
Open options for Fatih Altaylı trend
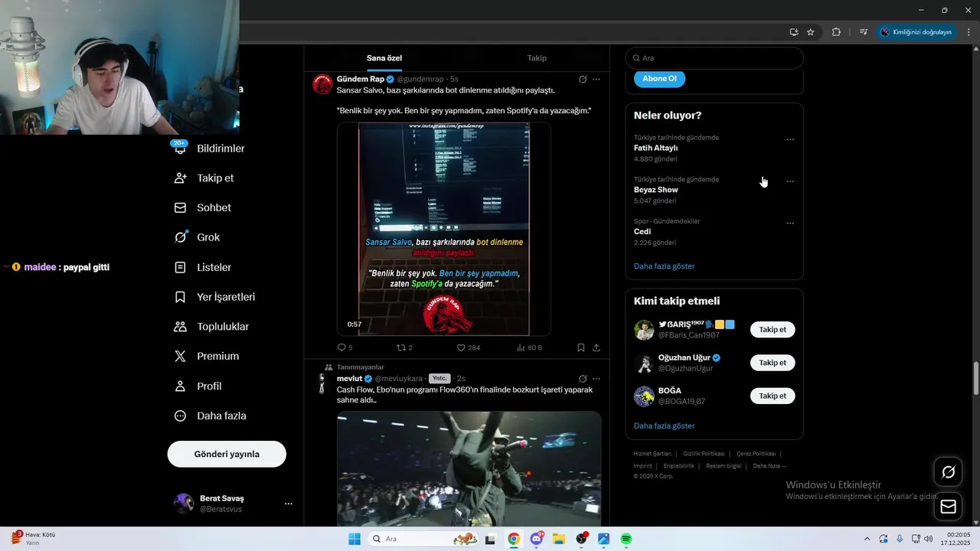tap(790, 139)
